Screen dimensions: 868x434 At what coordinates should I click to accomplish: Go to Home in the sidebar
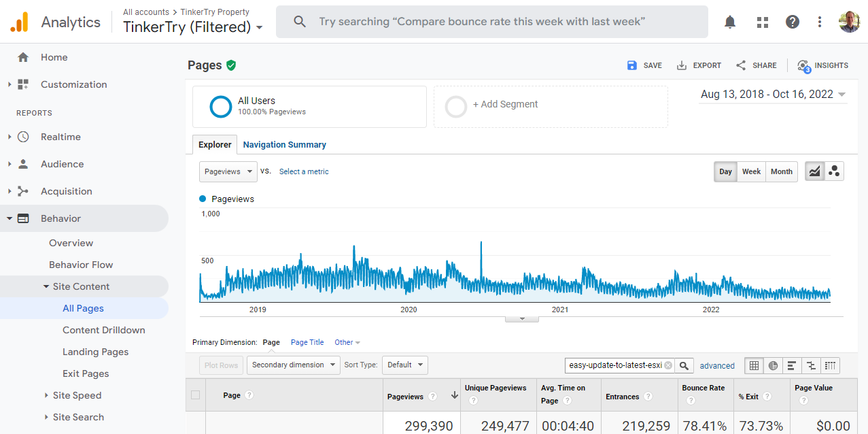coord(54,57)
